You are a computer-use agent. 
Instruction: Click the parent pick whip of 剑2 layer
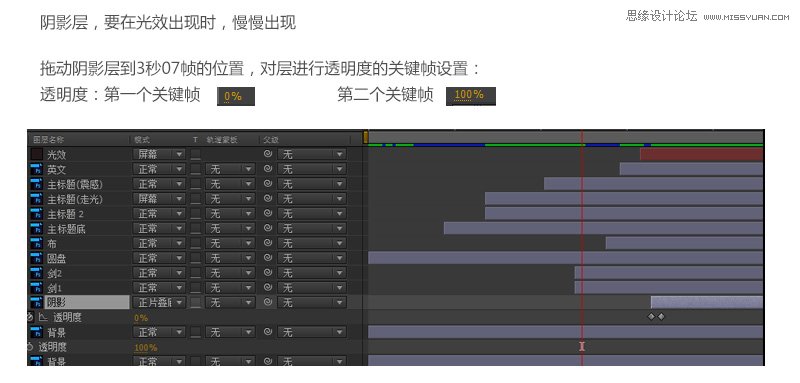(268, 273)
